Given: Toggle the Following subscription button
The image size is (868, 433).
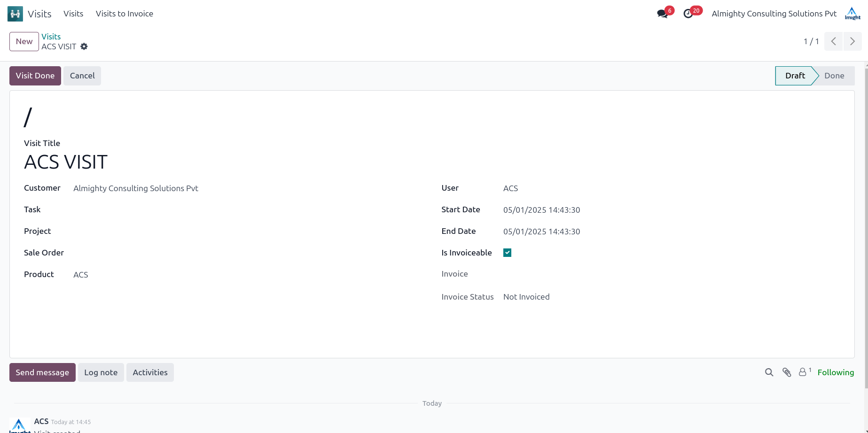Looking at the screenshot, I should (836, 372).
